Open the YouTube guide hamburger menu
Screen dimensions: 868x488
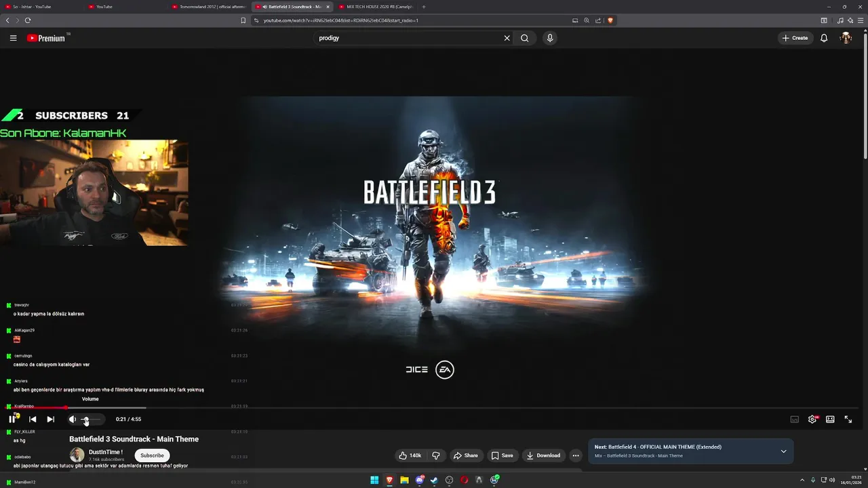[x=13, y=38]
